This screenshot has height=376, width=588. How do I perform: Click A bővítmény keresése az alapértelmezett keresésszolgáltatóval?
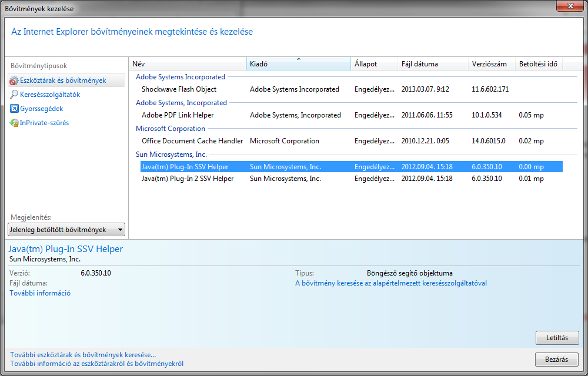pos(391,283)
